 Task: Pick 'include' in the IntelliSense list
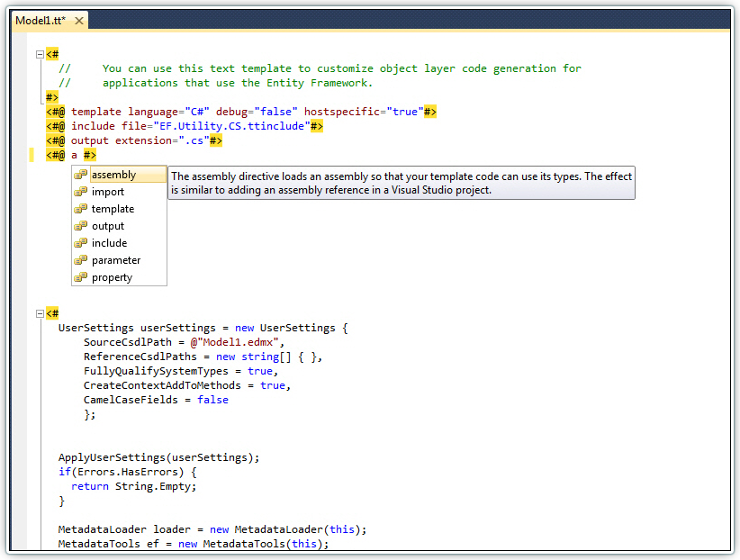109,243
